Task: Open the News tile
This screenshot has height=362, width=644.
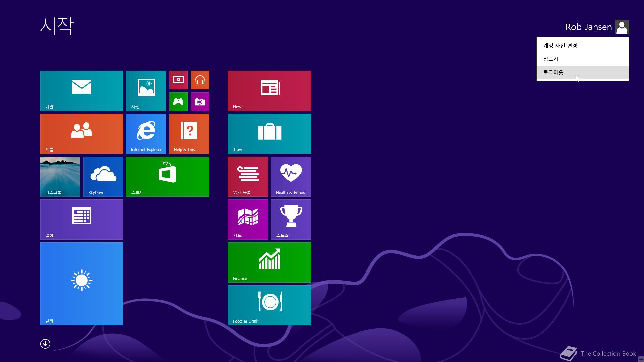Action: point(270,91)
